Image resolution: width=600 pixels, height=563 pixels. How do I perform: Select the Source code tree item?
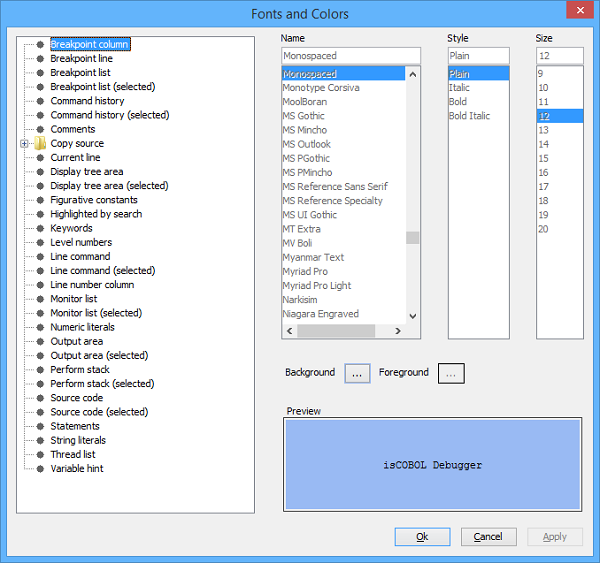coord(76,398)
